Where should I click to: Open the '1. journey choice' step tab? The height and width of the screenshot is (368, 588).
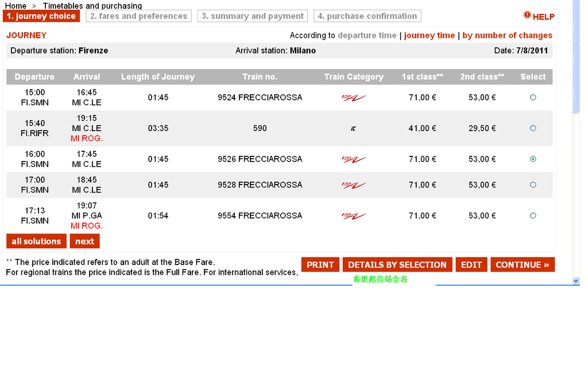(x=41, y=16)
